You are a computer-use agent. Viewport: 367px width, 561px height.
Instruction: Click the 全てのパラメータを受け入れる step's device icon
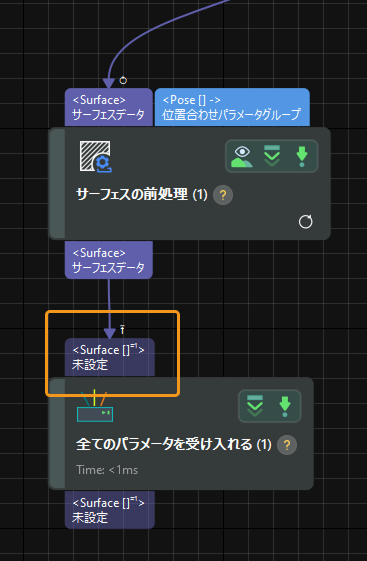(x=95, y=406)
